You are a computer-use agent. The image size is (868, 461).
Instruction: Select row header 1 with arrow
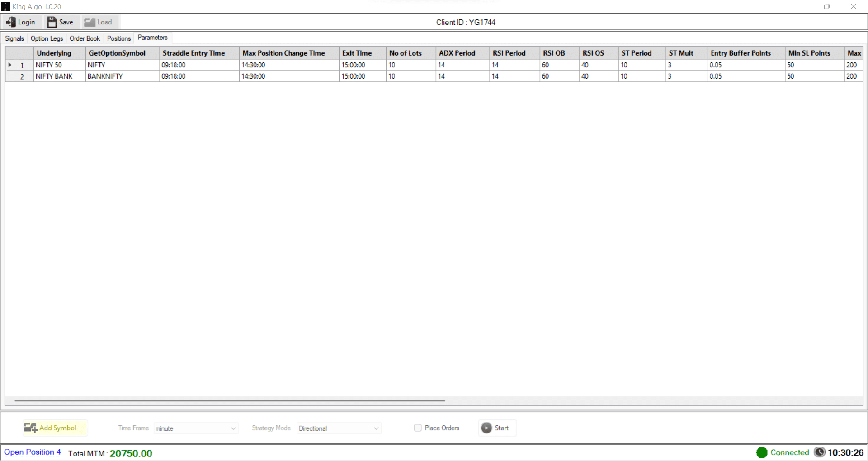click(19, 65)
